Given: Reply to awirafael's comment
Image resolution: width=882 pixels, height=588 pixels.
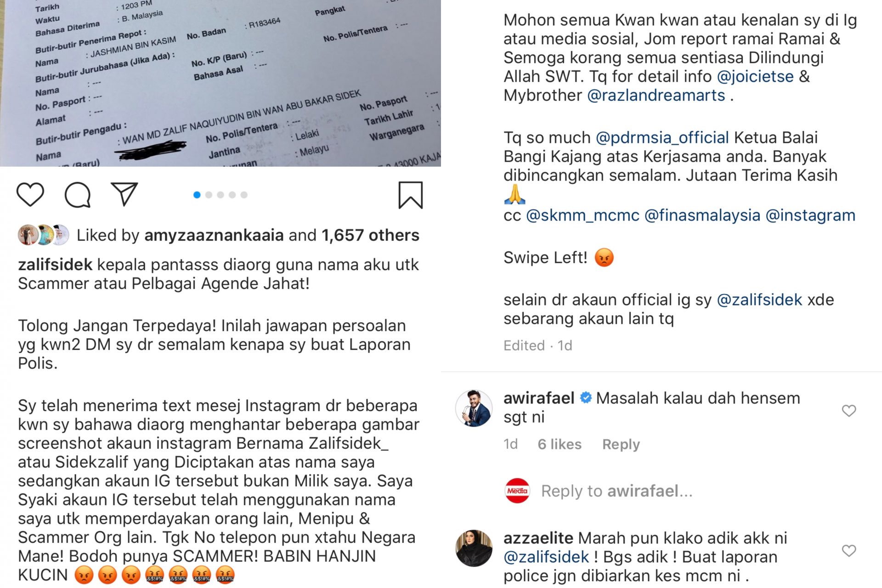Looking at the screenshot, I should point(621,444).
